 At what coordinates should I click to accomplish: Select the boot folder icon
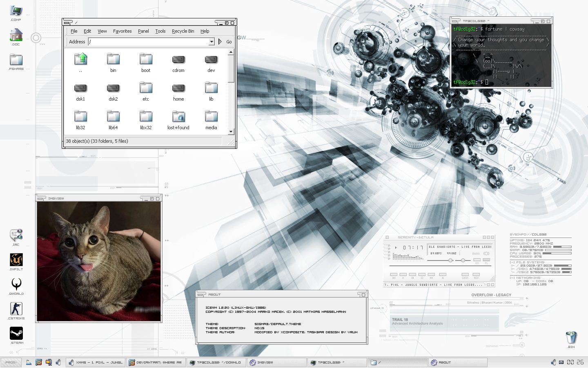tap(146, 59)
